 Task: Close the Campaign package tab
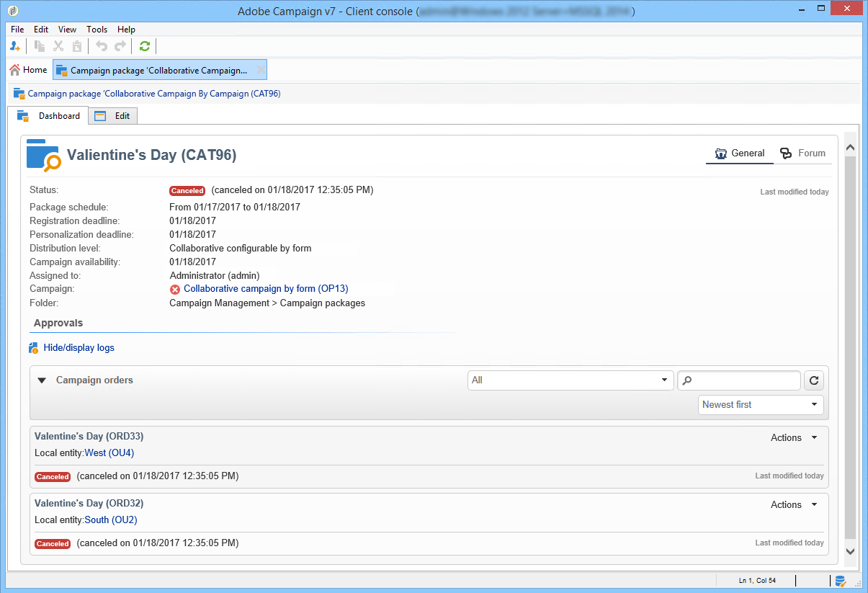click(260, 70)
